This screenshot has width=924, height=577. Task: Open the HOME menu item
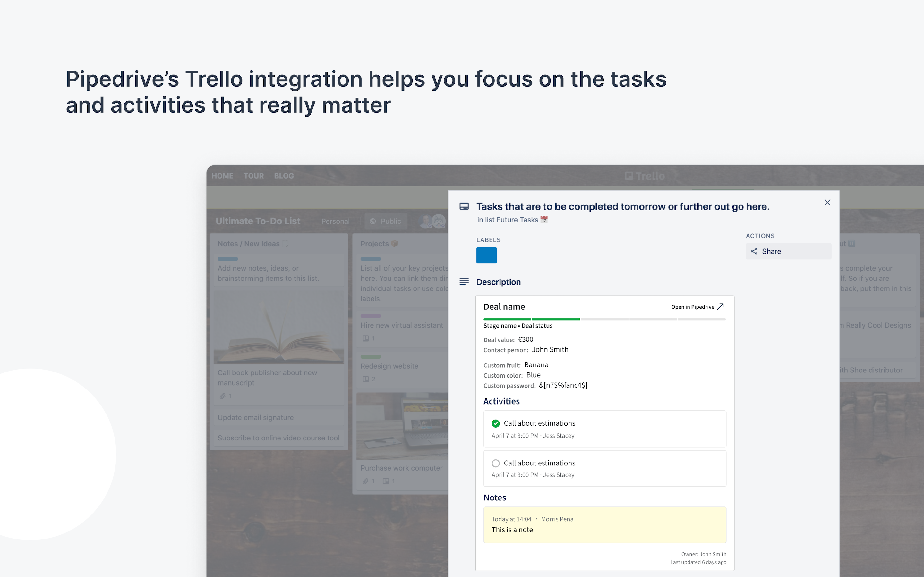coord(222,176)
